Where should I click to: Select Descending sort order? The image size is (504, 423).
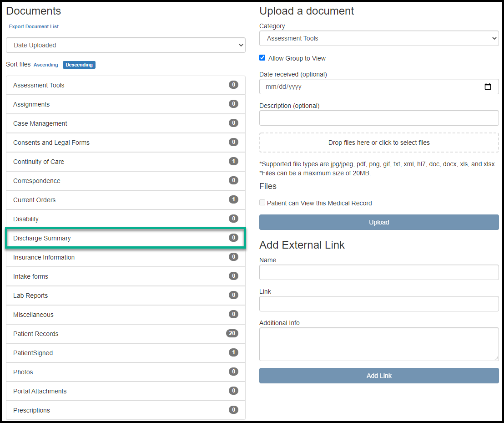[79, 65]
